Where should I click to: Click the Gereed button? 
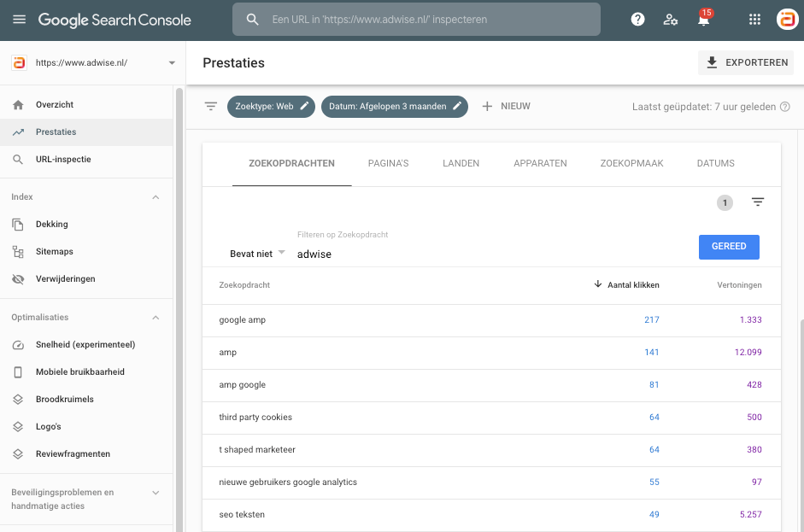click(728, 247)
